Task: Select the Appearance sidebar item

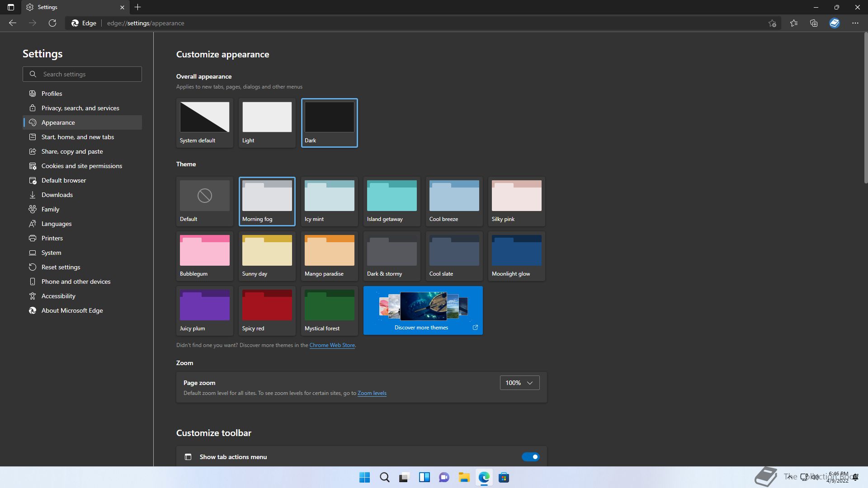Action: 82,122
